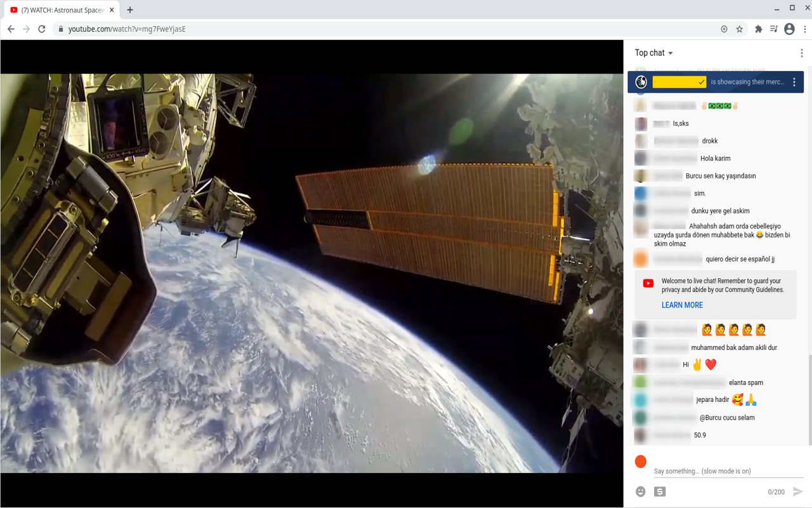
Task: Reload the YouTube page
Action: [42, 29]
